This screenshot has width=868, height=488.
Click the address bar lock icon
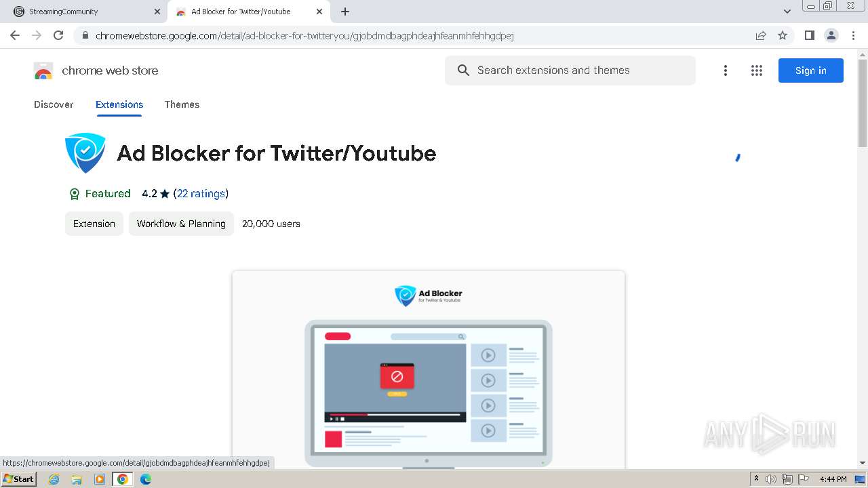point(85,36)
